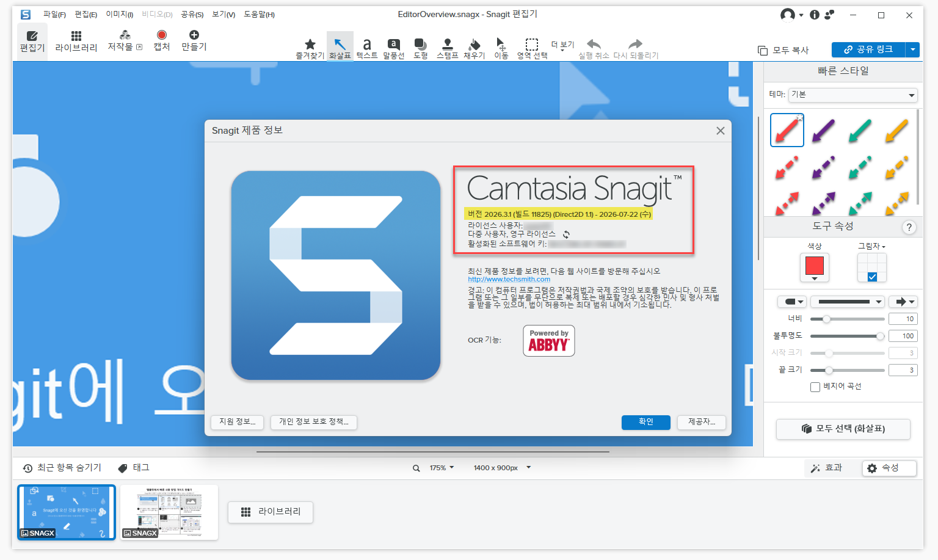Viewport: 938px width, 560px height.
Task: Click the 지원 정보... button
Action: pos(238,422)
